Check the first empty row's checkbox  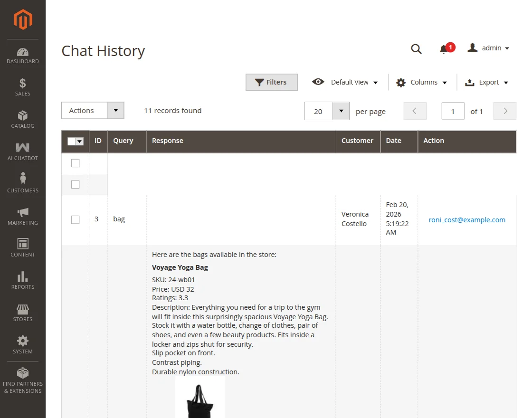[75, 163]
